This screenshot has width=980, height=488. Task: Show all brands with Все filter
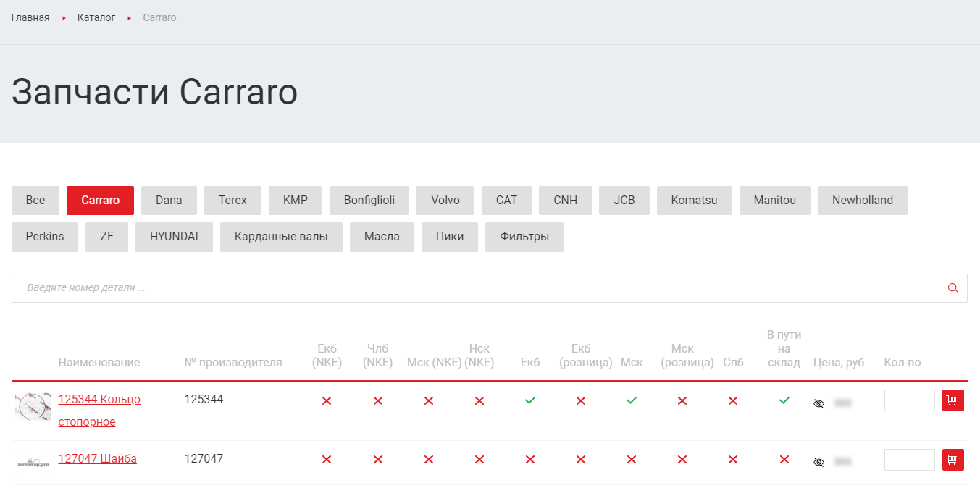(35, 201)
